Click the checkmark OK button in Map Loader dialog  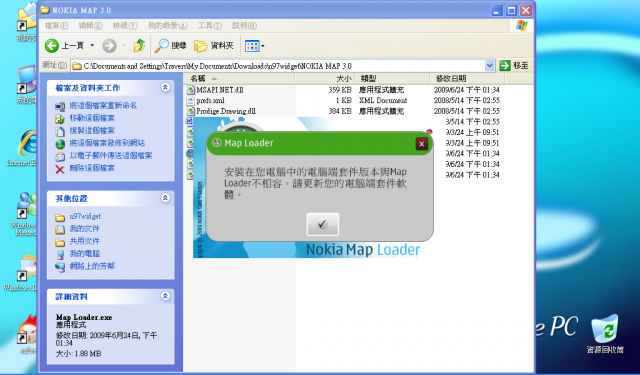tap(322, 224)
